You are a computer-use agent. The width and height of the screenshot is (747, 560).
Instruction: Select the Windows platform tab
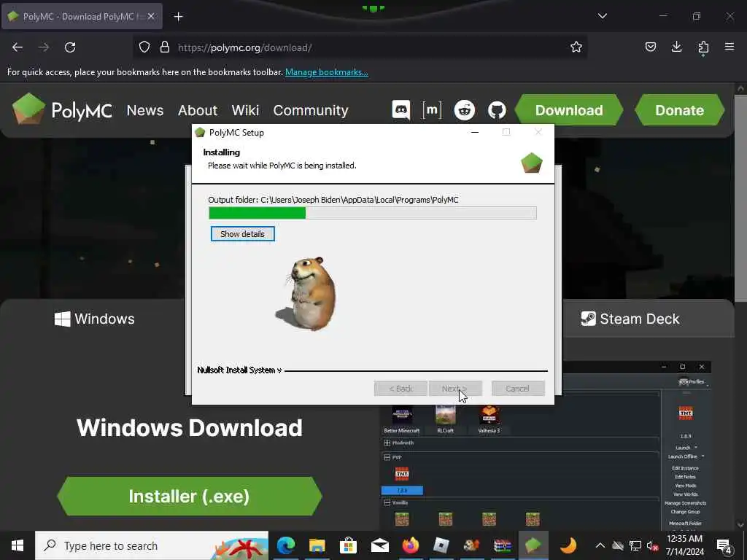click(x=94, y=319)
